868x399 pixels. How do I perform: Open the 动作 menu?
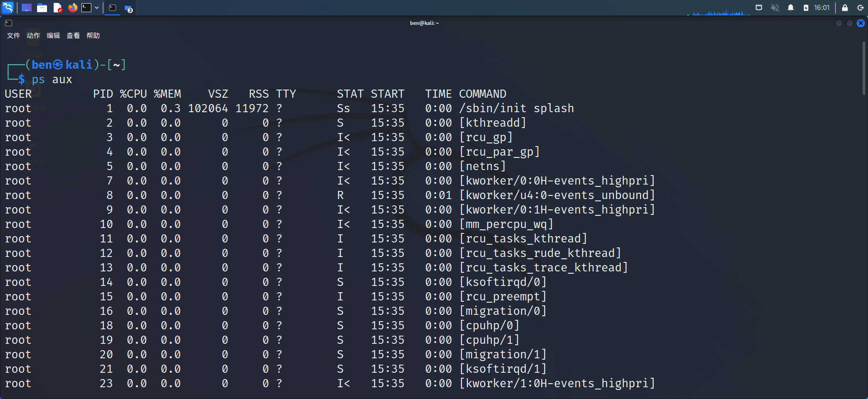pyautogui.click(x=33, y=36)
